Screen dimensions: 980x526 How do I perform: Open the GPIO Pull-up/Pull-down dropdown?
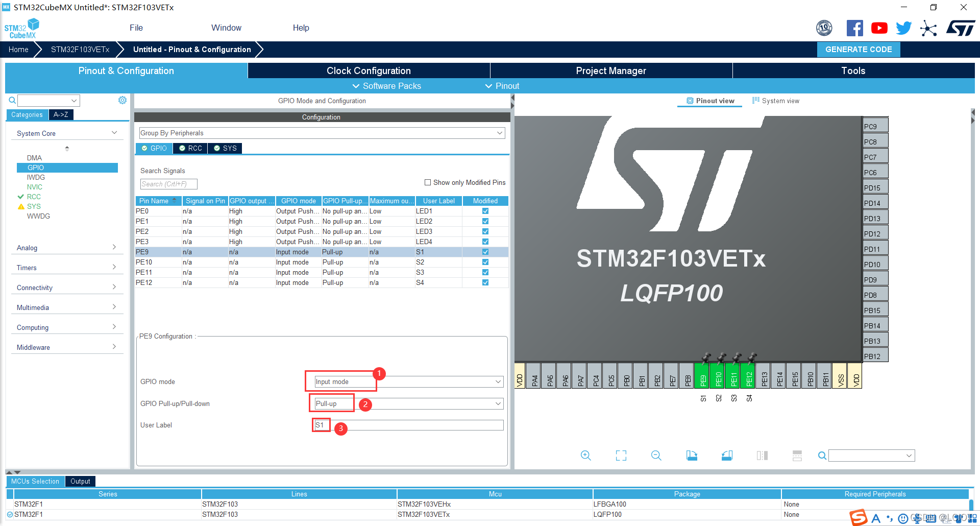(409, 403)
